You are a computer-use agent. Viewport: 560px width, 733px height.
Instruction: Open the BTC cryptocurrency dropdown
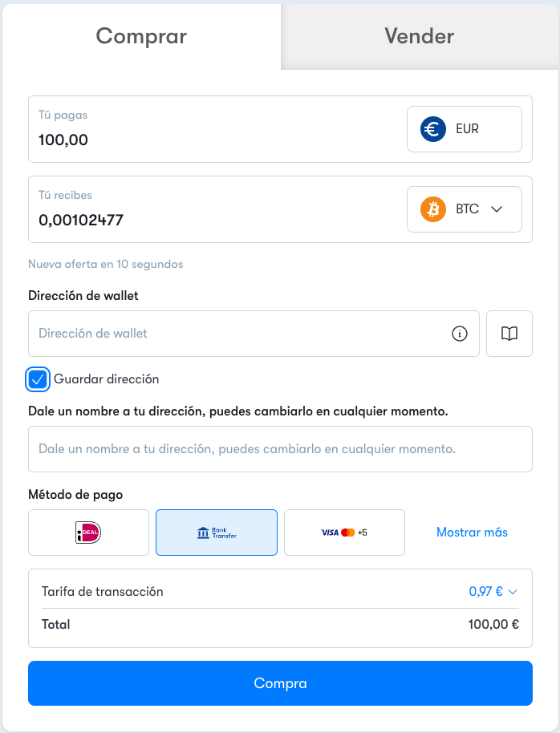[464, 209]
